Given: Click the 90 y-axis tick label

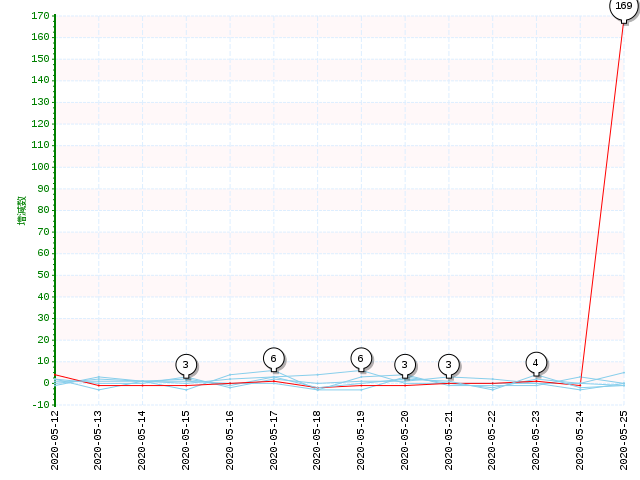Looking at the screenshot, I should click(43, 189).
